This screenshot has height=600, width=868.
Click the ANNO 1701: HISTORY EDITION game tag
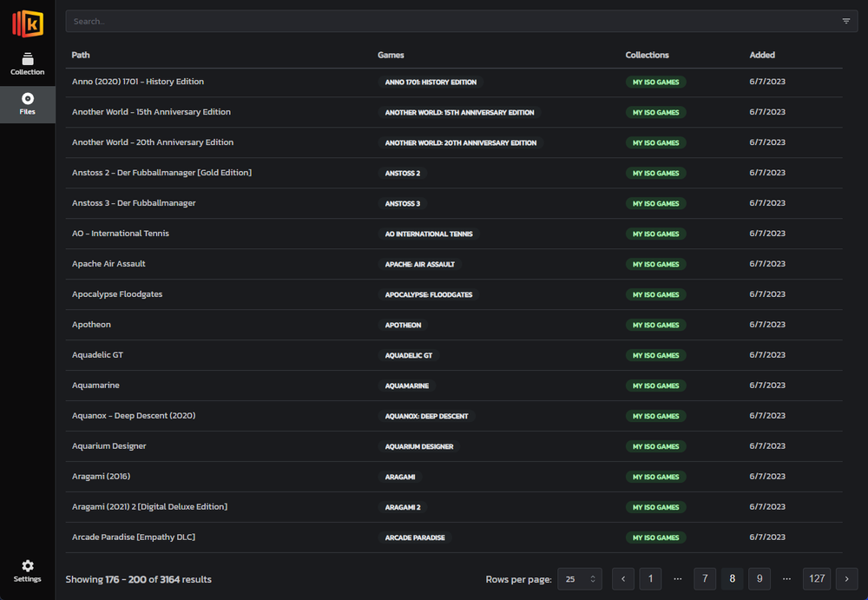pyautogui.click(x=431, y=82)
